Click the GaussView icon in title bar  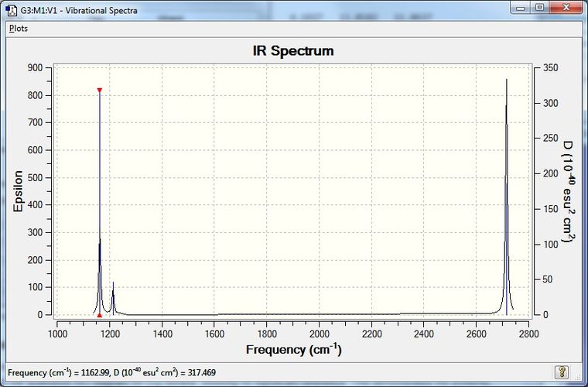(x=11, y=10)
